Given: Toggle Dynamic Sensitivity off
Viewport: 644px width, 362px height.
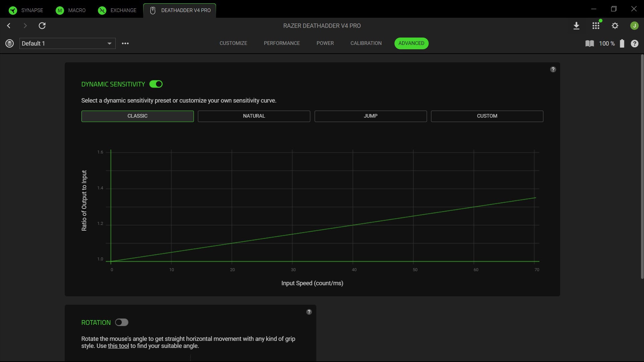Looking at the screenshot, I should pos(156,84).
